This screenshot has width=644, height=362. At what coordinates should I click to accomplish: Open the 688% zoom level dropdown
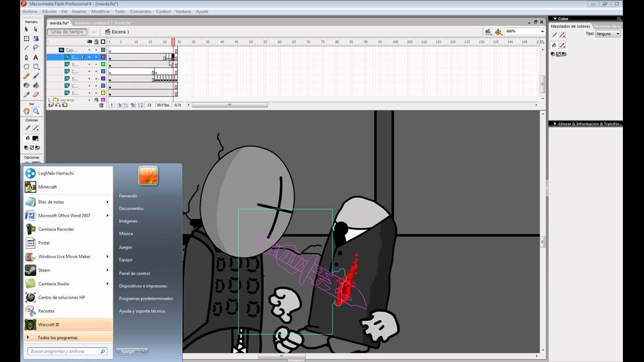tap(542, 32)
